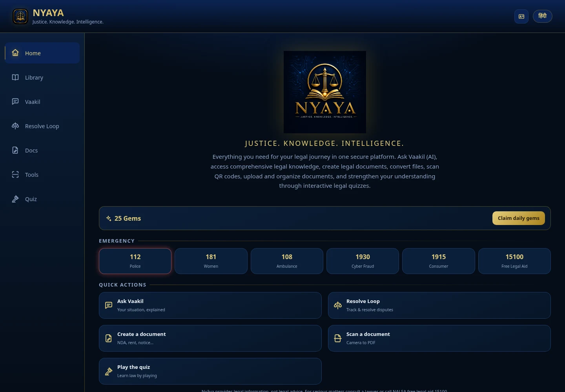
Task: Click the Play the quiz gavel icon
Action: tap(109, 371)
